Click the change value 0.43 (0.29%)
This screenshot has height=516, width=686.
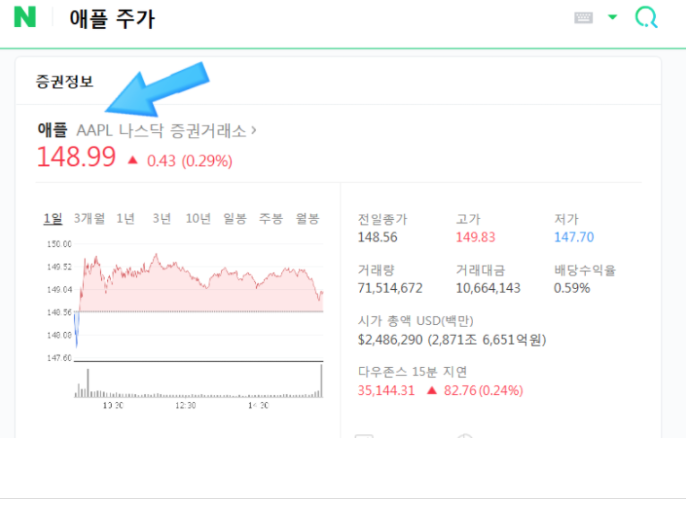tap(189, 161)
